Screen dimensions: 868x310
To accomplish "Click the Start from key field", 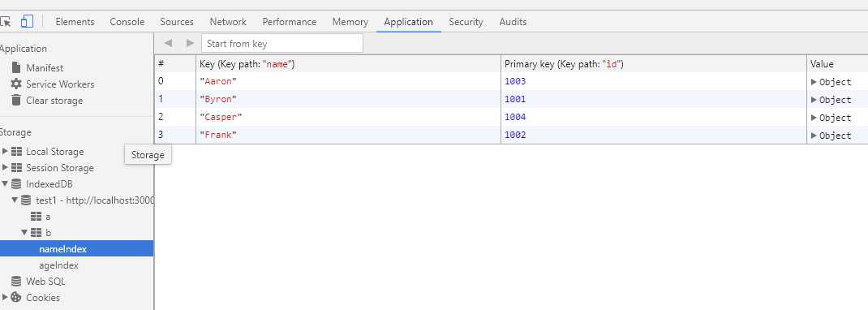I will tap(282, 43).
